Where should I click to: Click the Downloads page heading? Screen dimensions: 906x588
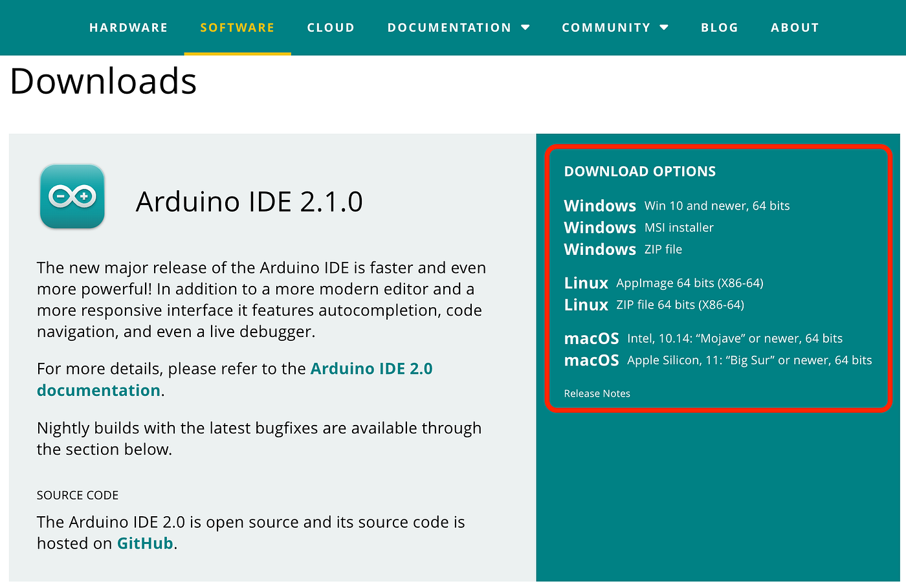tap(102, 80)
